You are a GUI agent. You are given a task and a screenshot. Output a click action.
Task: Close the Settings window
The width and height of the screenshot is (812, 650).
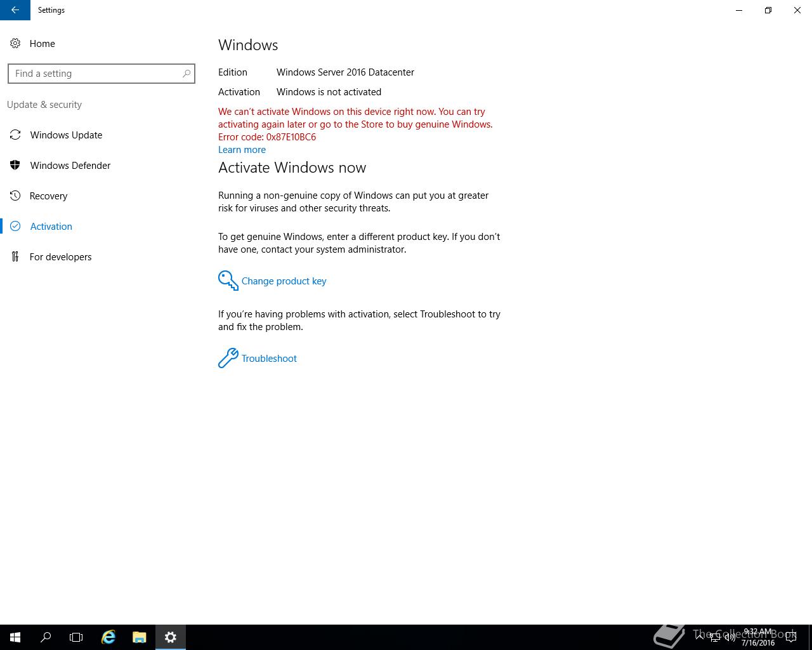(797, 10)
